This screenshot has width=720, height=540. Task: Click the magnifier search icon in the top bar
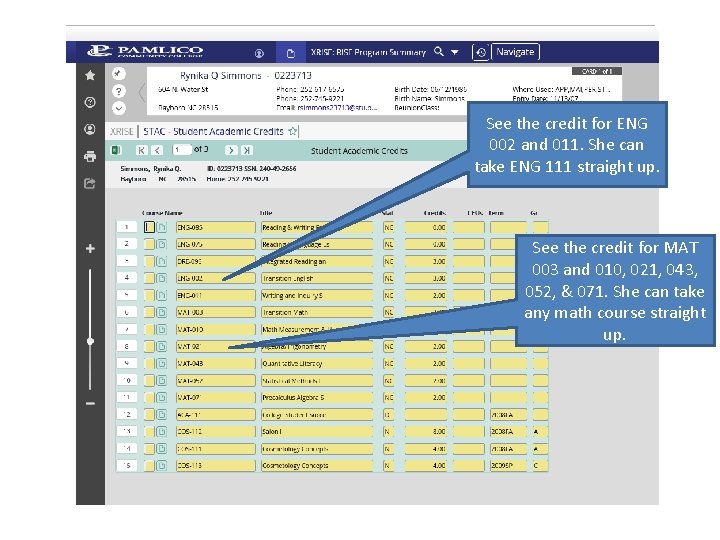pyautogui.click(x=439, y=51)
